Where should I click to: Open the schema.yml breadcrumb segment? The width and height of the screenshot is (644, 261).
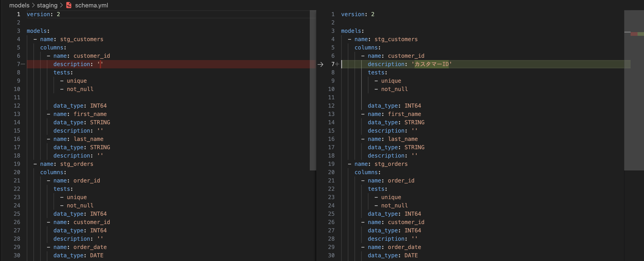(91, 5)
